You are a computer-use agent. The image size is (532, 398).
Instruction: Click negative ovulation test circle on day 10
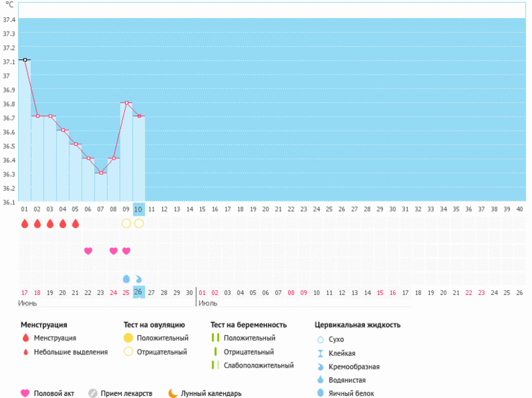(x=139, y=224)
